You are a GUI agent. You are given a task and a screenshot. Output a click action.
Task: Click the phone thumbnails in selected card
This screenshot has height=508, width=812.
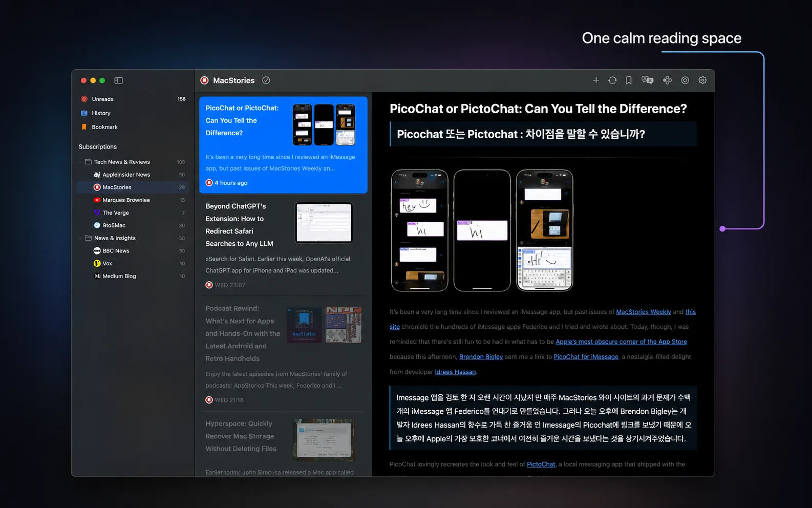(x=324, y=124)
